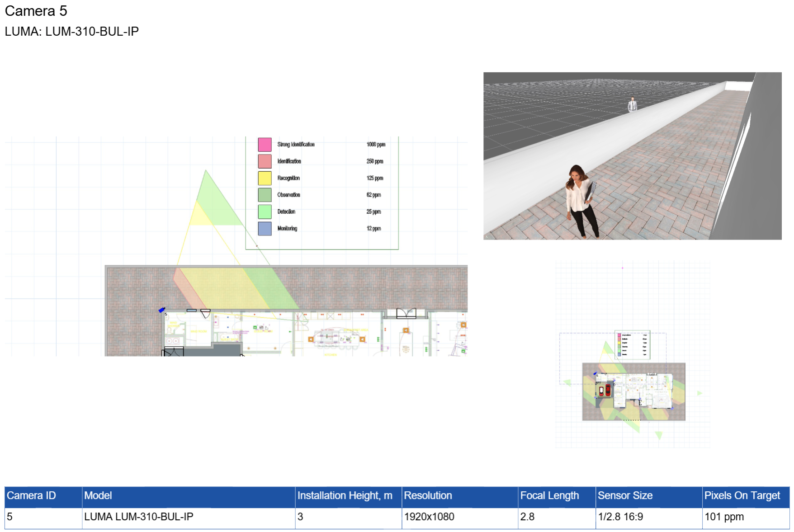Select the Monitoring 12 ppm legend entry
This screenshot has height=532, width=794.
265,228
